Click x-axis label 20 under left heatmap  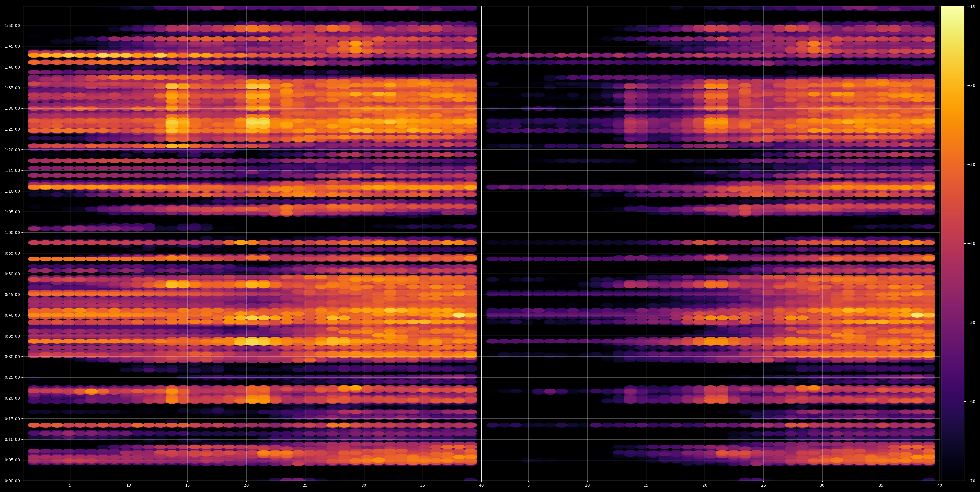point(246,486)
